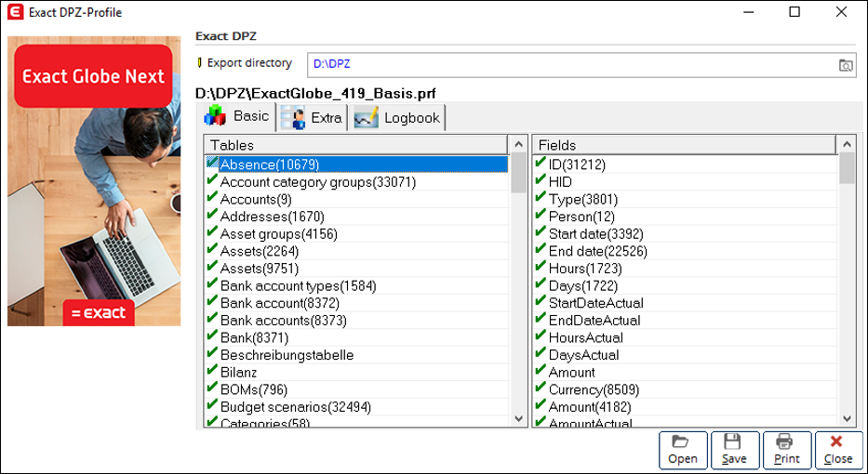Select the Days(1722) field
Image resolution: width=868 pixels, height=474 pixels.
pyautogui.click(x=686, y=286)
